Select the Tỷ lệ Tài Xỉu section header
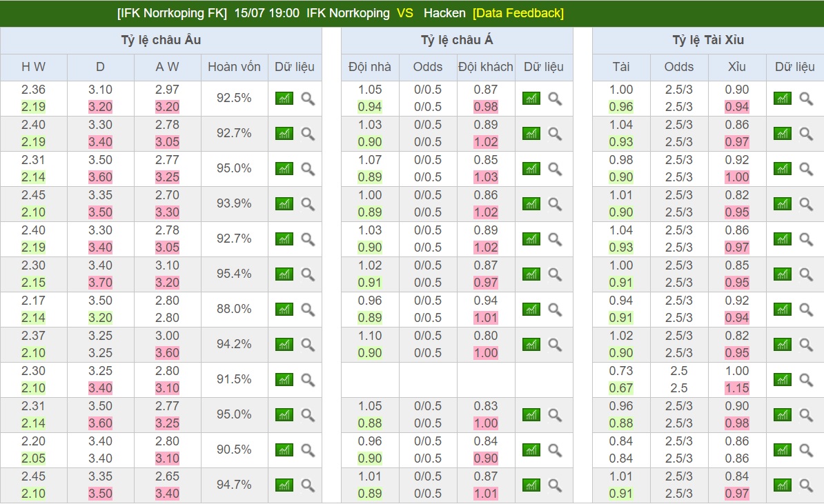 coord(708,40)
